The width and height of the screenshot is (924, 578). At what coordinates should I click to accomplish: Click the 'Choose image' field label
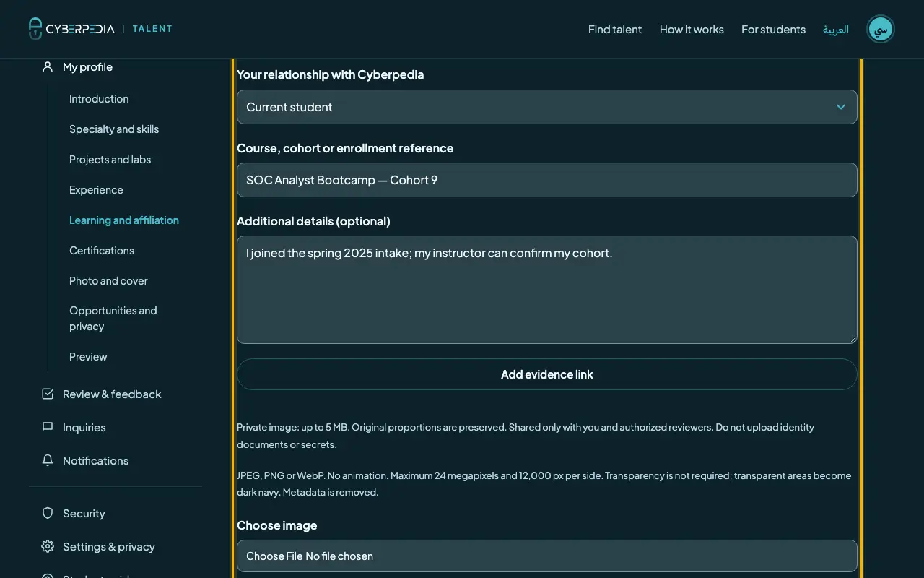click(x=277, y=525)
